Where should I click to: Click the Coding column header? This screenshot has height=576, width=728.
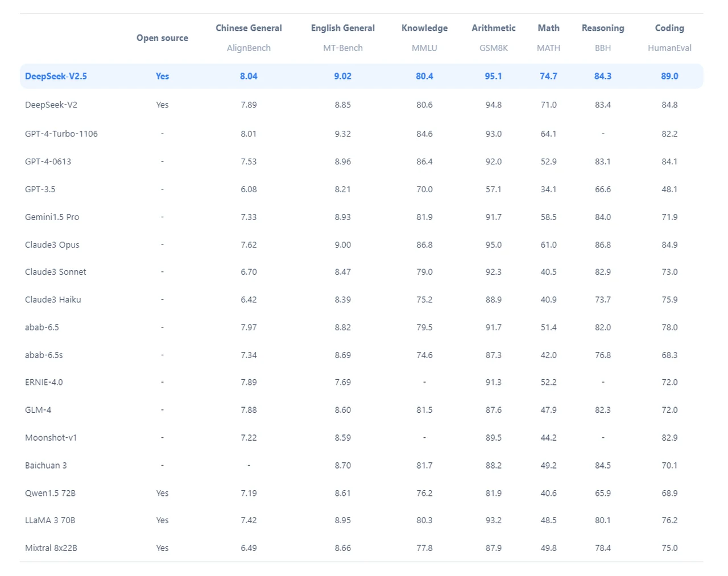coord(669,28)
